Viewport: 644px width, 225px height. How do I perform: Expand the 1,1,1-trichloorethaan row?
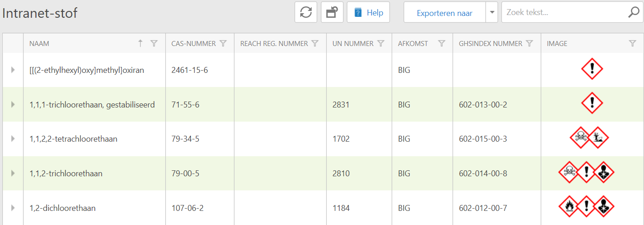[x=13, y=104]
